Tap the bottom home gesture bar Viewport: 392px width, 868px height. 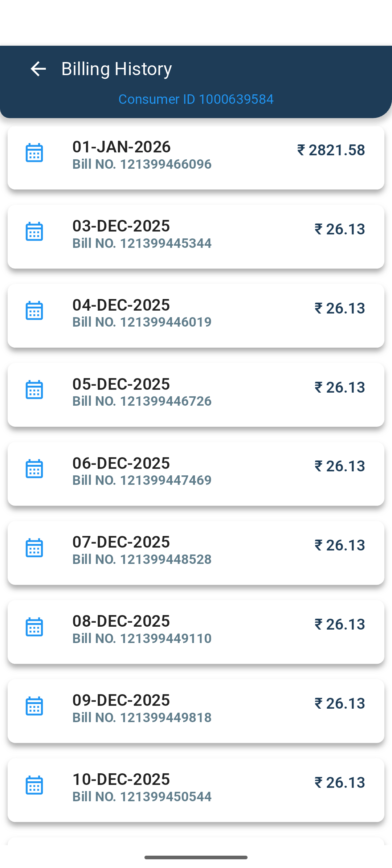pyautogui.click(x=196, y=857)
